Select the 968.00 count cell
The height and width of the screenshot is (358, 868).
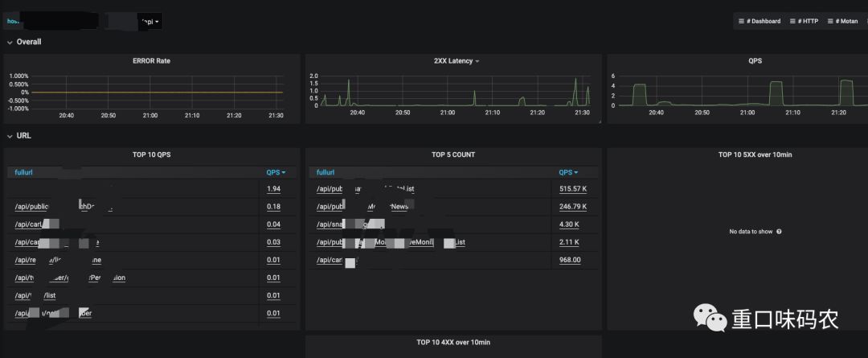click(x=570, y=260)
